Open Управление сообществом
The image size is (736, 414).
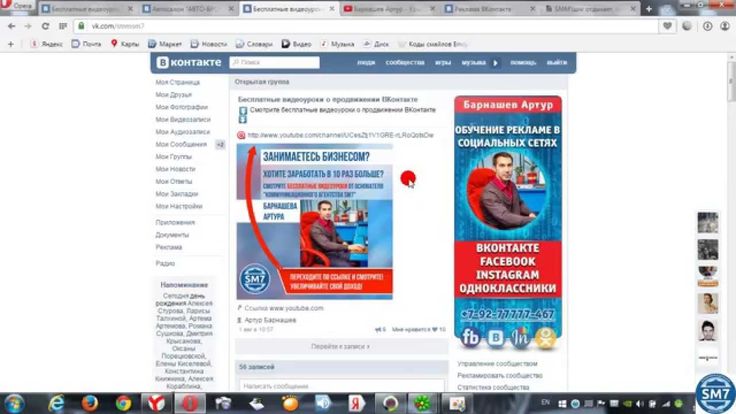[x=497, y=364]
